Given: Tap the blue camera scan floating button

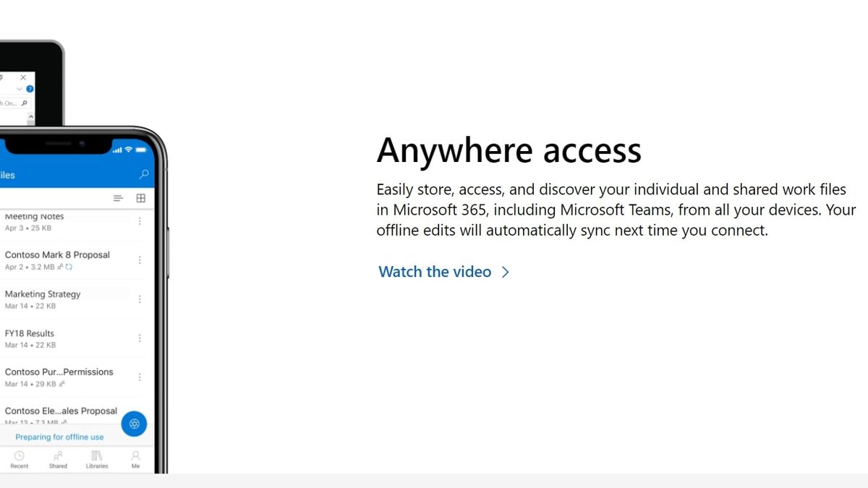Looking at the screenshot, I should tap(134, 424).
